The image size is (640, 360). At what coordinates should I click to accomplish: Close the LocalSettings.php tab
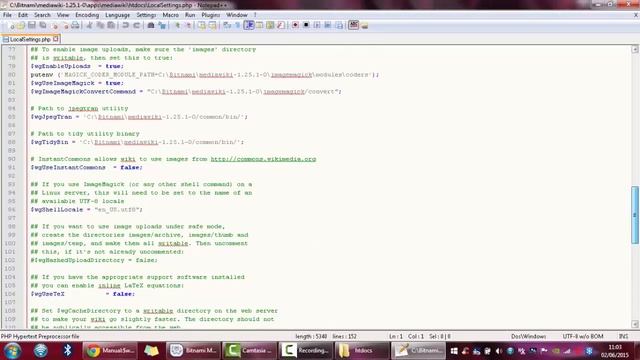click(x=56, y=39)
